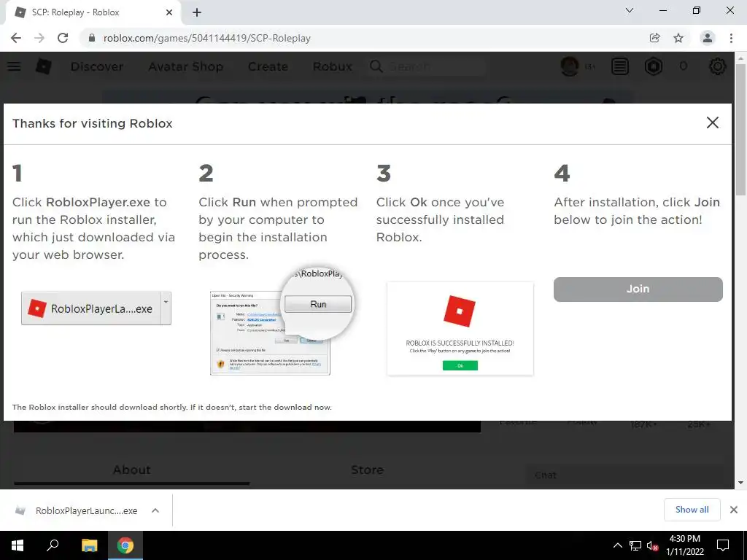Viewport: 747px width, 560px height.
Task: Click the browser forward arrow
Action: 39,38
